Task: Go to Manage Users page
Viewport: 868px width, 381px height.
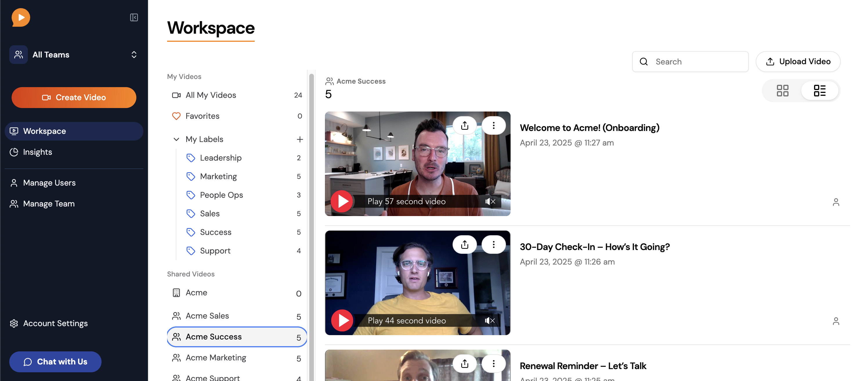Action: 49,183
